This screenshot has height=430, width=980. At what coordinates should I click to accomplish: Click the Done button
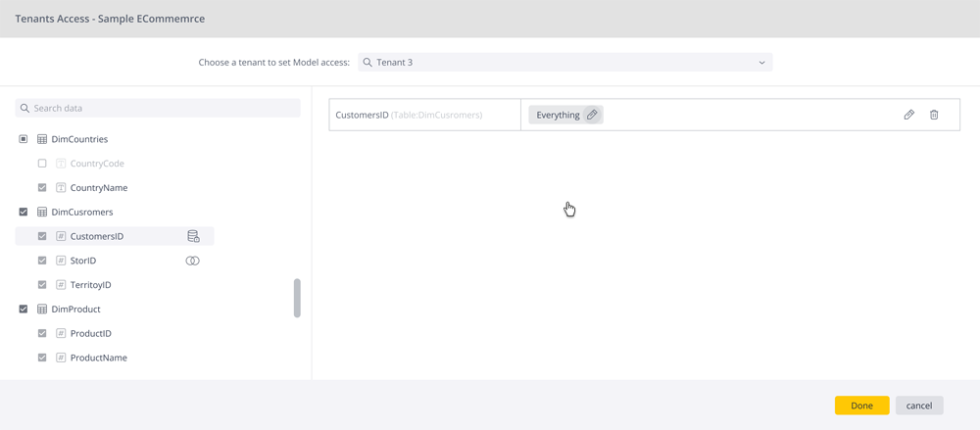(x=861, y=406)
